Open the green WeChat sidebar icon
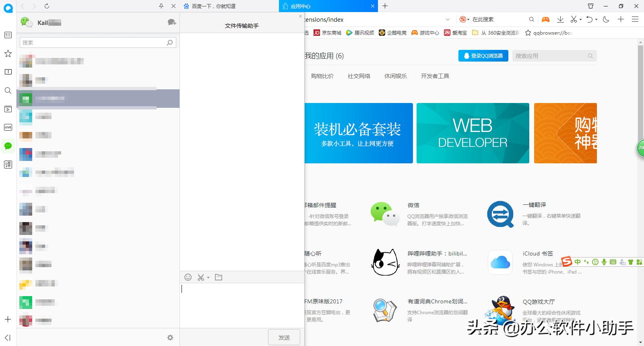Viewport: 644px width, 346px height. click(x=8, y=146)
